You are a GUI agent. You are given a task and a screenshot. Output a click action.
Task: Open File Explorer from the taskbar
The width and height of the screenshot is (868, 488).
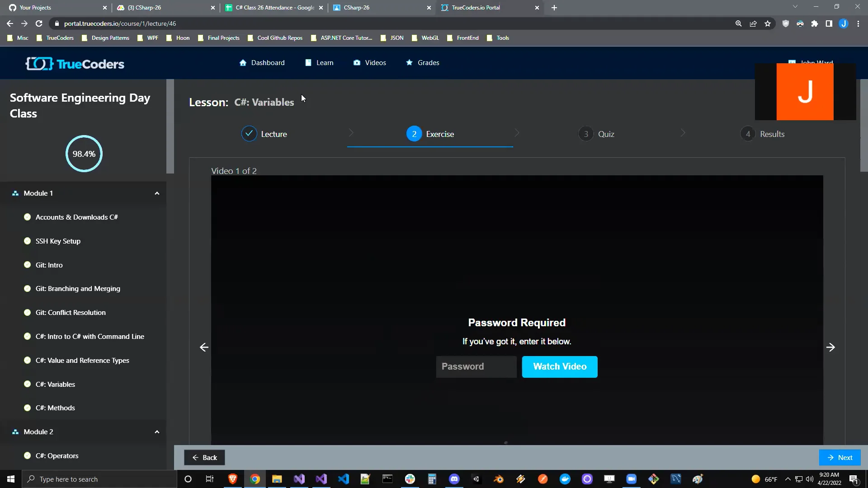277,479
